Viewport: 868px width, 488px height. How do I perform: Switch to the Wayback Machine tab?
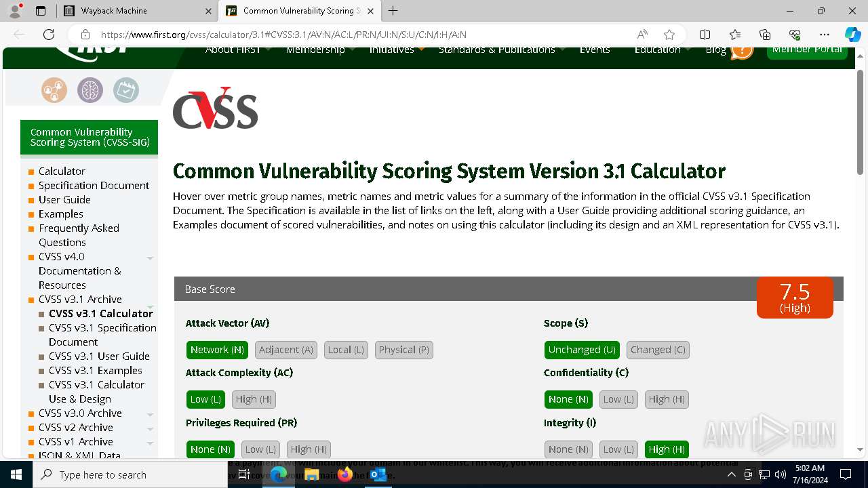click(136, 11)
